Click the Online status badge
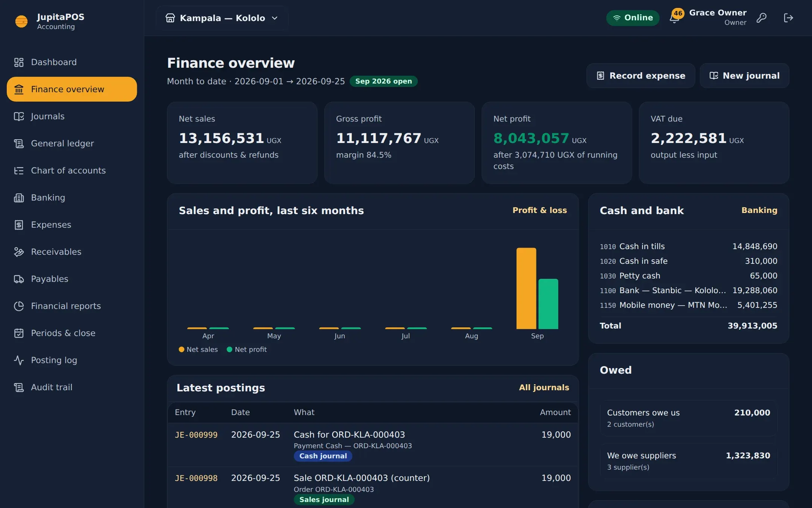Viewport: 812px width, 508px height. tap(633, 18)
